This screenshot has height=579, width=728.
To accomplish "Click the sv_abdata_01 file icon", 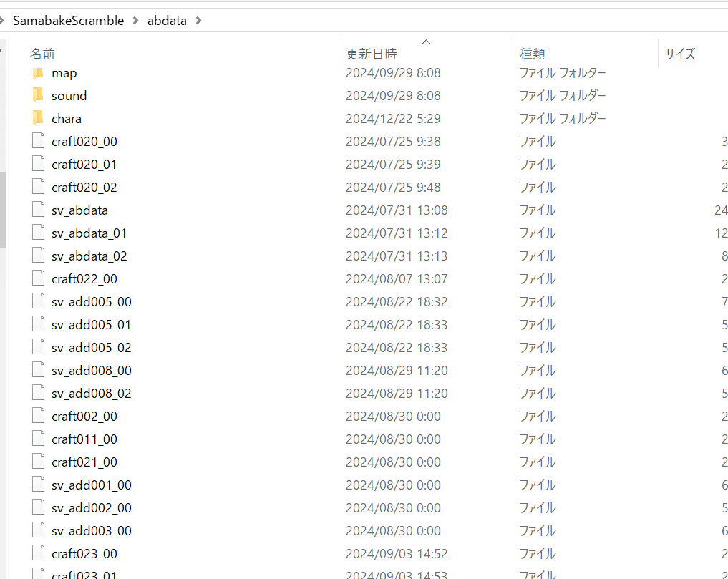I will (x=38, y=232).
